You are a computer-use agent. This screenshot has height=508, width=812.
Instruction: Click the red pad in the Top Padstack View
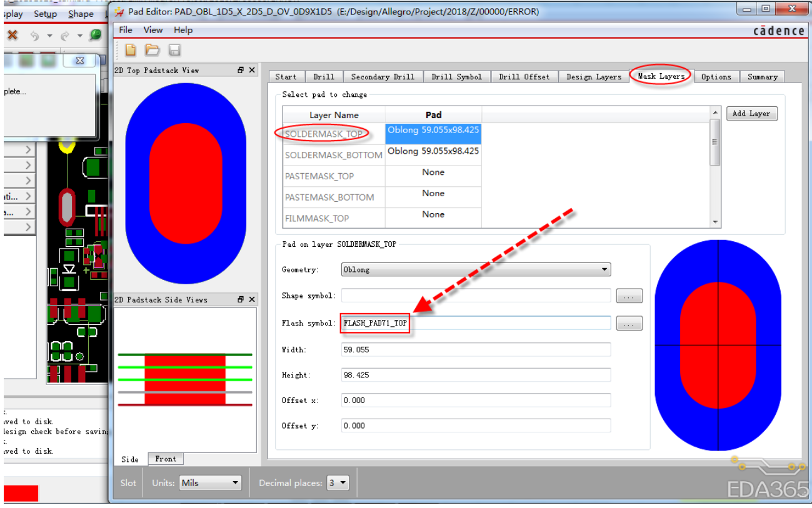(x=186, y=183)
